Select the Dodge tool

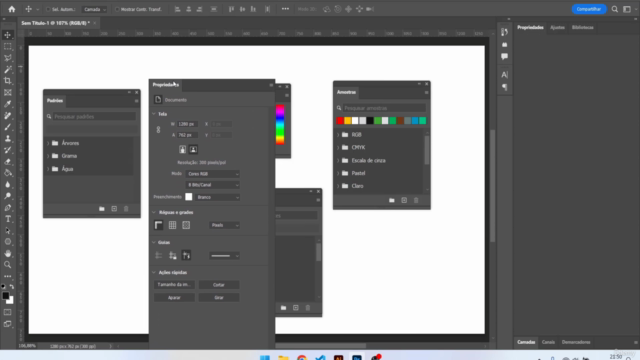coord(8,196)
